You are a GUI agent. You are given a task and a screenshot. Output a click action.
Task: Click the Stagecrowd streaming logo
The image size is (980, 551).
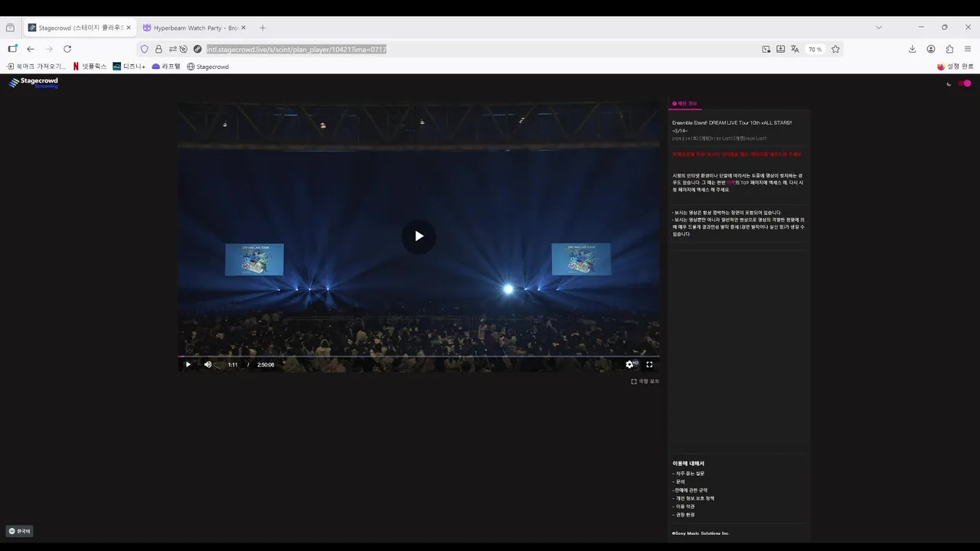click(x=34, y=83)
